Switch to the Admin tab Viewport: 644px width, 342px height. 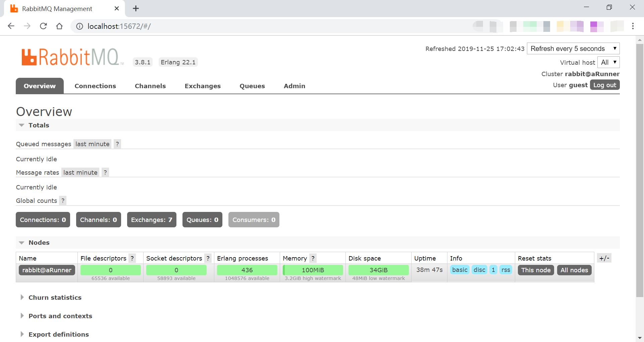coord(294,86)
